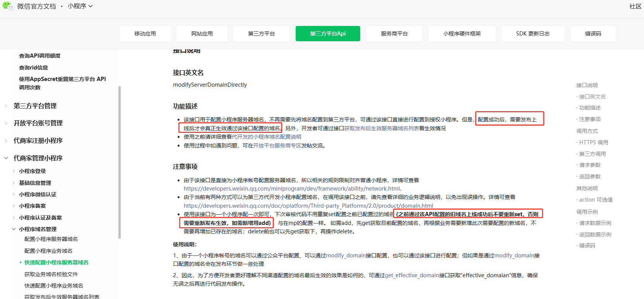Expand the 小程序登录 subsection arrow
This screenshot has height=299, width=644.
pyautogui.click(x=14, y=171)
